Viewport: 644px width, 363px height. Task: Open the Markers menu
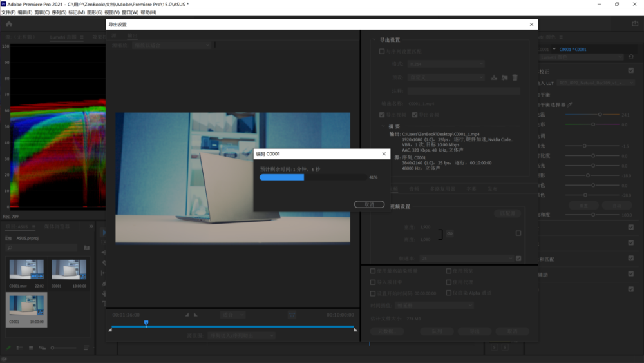77,12
